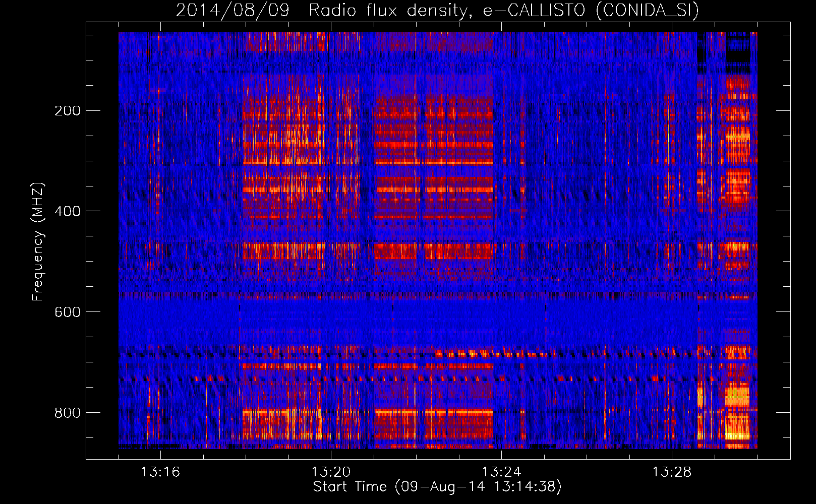
Task: Click the 600 frequency tick label
Action: (68, 312)
